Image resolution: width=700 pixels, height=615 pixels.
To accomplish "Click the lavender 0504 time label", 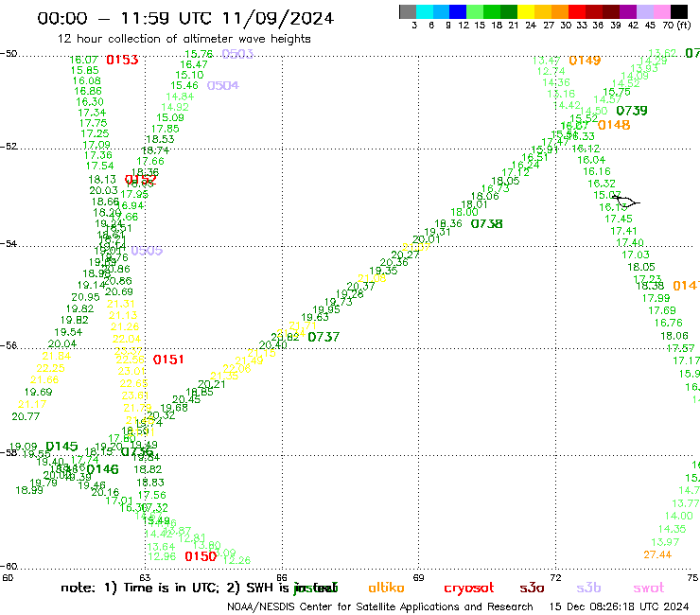I will click(x=222, y=85).
